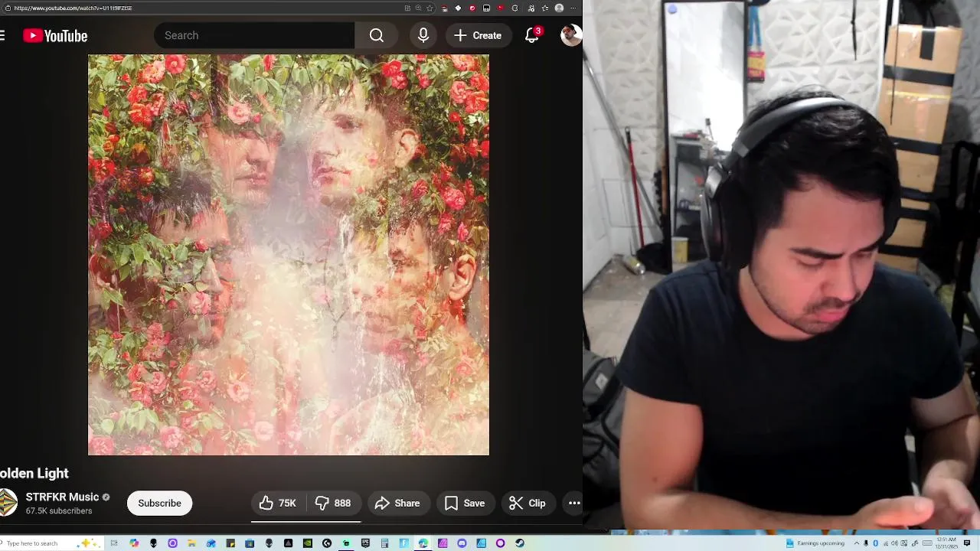
Task: Like the video with 75K likes
Action: 278,503
